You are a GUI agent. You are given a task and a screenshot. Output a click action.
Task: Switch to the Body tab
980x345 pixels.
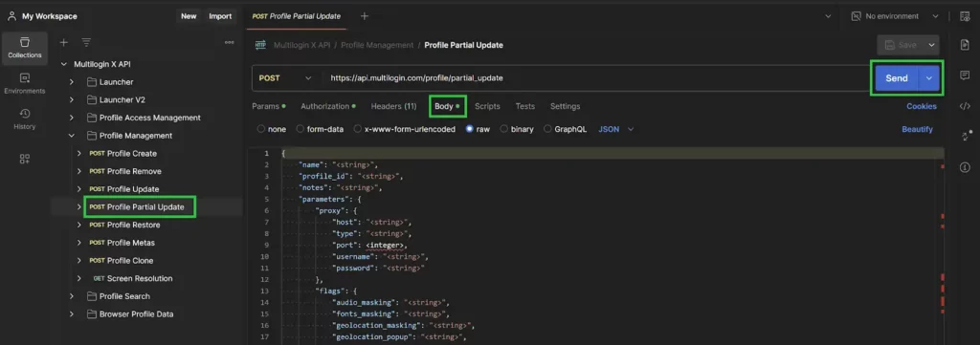(447, 106)
